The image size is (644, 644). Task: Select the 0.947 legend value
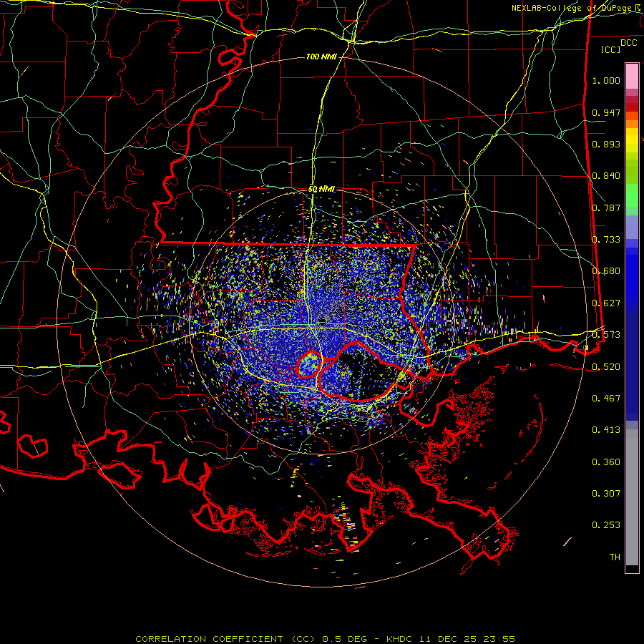pyautogui.click(x=606, y=112)
